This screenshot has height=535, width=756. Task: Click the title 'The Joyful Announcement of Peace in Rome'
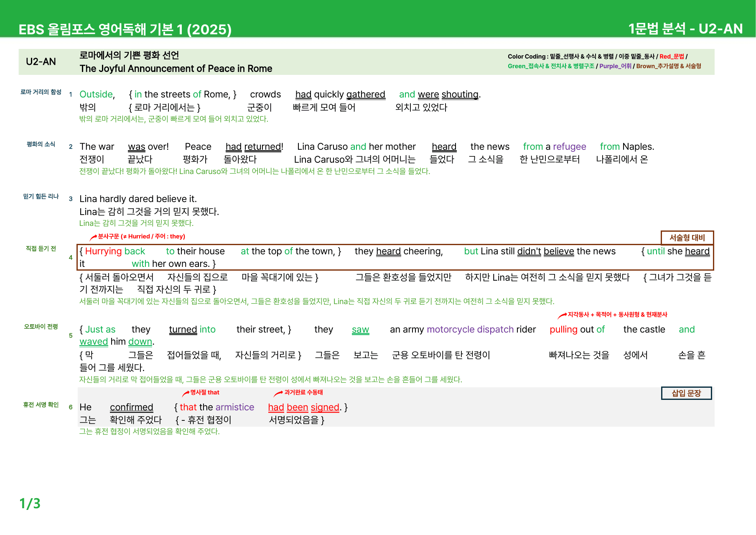pyautogui.click(x=176, y=69)
